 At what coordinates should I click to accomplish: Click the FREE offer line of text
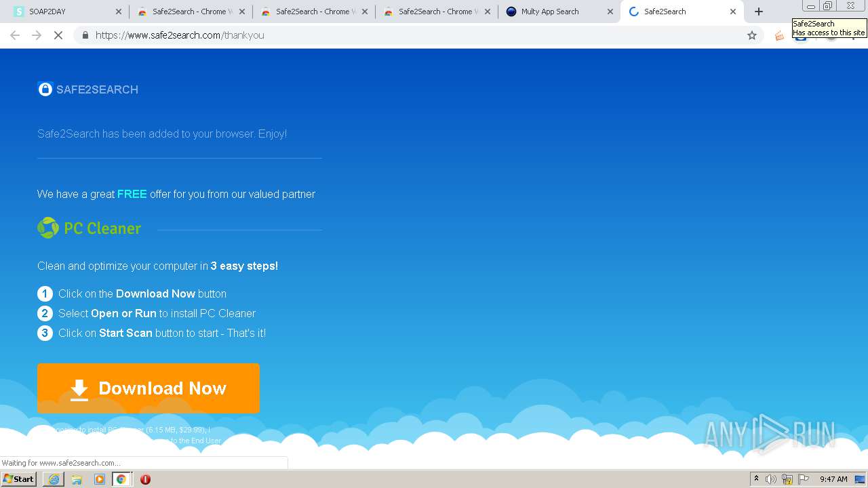point(176,194)
